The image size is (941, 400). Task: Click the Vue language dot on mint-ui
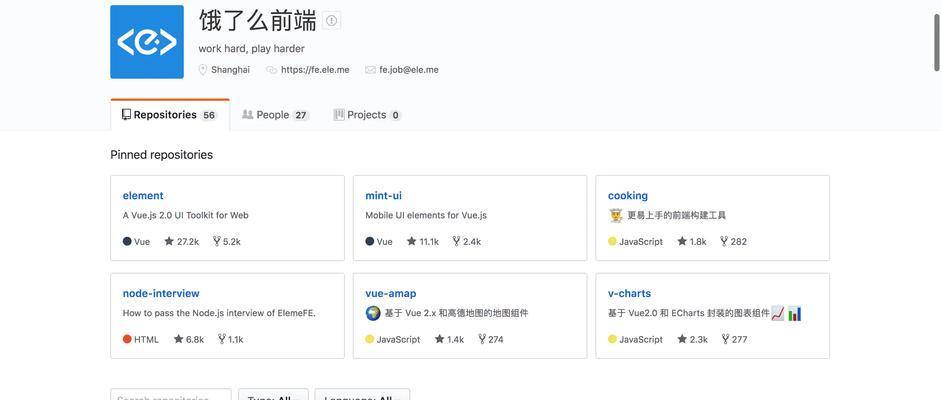pos(370,241)
